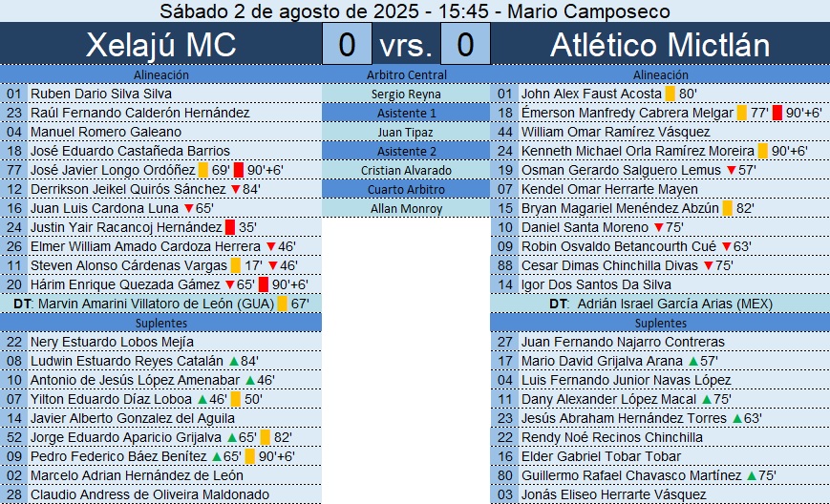This screenshot has height=504, width=830.
Task: Click substitution-out arrow beside Osman Salguero Lemus
Action: coord(731,170)
